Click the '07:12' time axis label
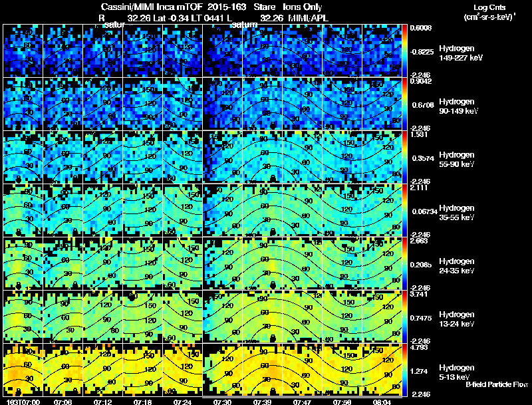Image resolution: width=532 pixels, height=405 pixels. [102, 402]
